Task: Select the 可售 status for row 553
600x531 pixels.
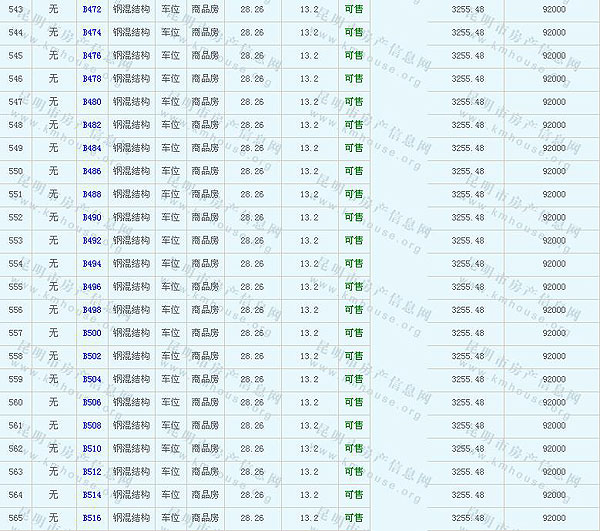Action: pos(353,240)
